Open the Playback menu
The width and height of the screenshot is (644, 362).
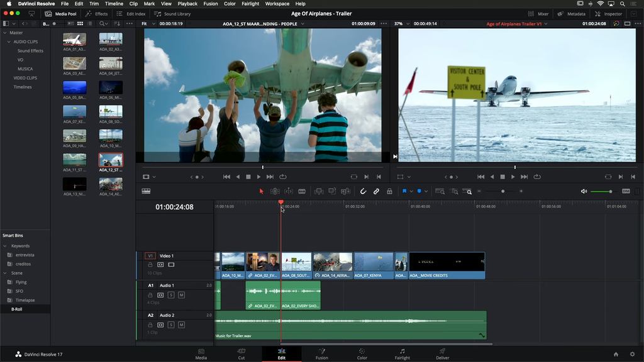(187, 4)
